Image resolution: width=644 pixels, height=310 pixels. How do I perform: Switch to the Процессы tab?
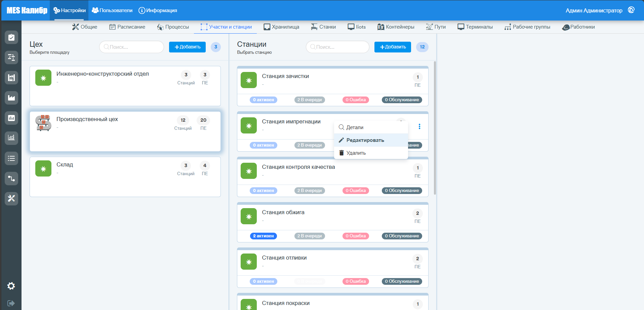(173, 27)
